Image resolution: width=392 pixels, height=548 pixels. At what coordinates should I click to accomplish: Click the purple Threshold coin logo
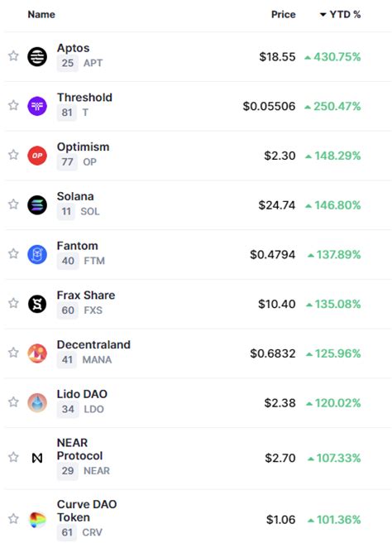pos(37,106)
